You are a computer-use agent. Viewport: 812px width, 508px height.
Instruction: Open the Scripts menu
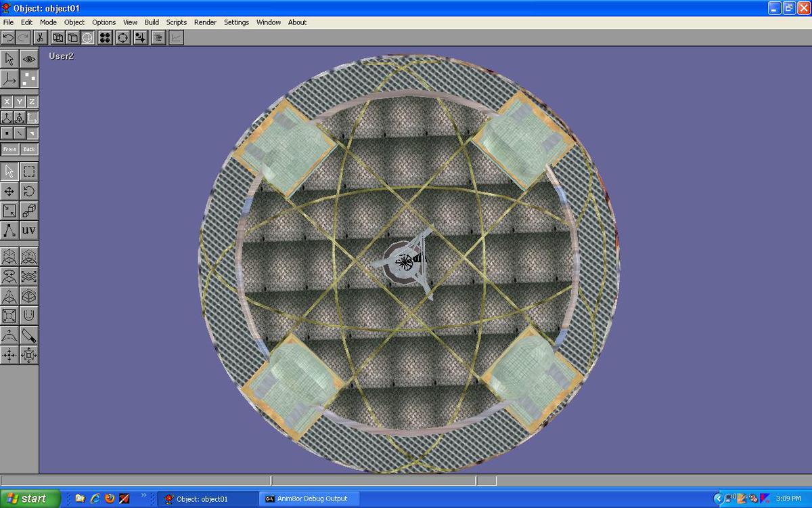coord(177,22)
